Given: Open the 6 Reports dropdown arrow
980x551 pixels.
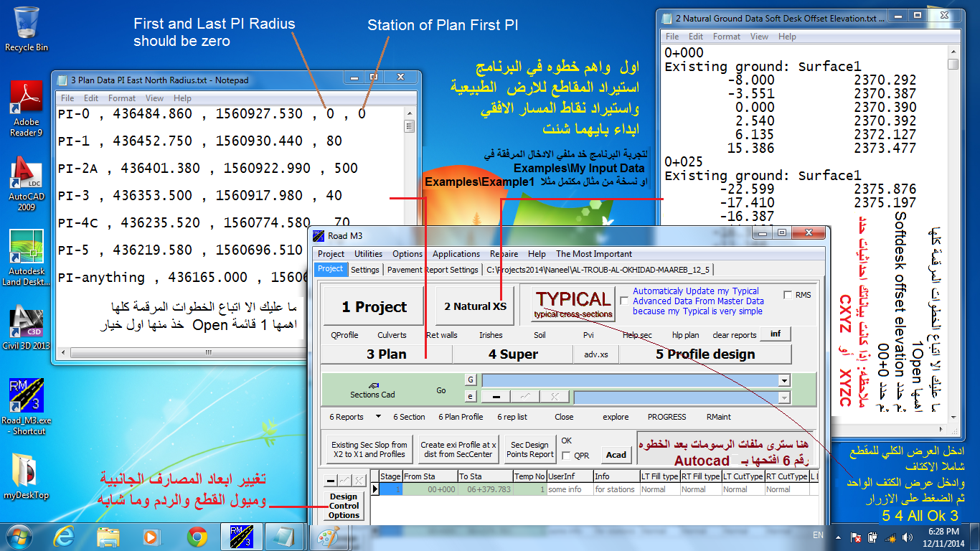Looking at the screenshot, I should [378, 417].
